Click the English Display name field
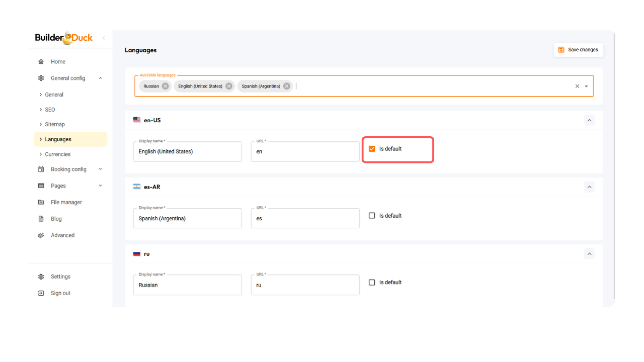 tap(187, 151)
